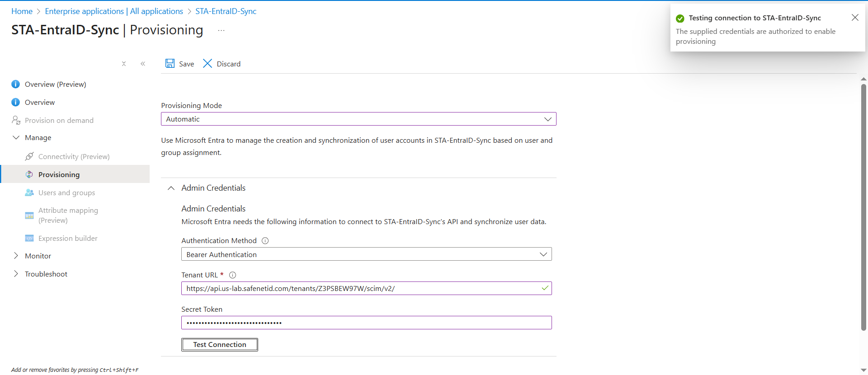The width and height of the screenshot is (868, 375).
Task: Click the Users and groups icon
Action: (29, 193)
